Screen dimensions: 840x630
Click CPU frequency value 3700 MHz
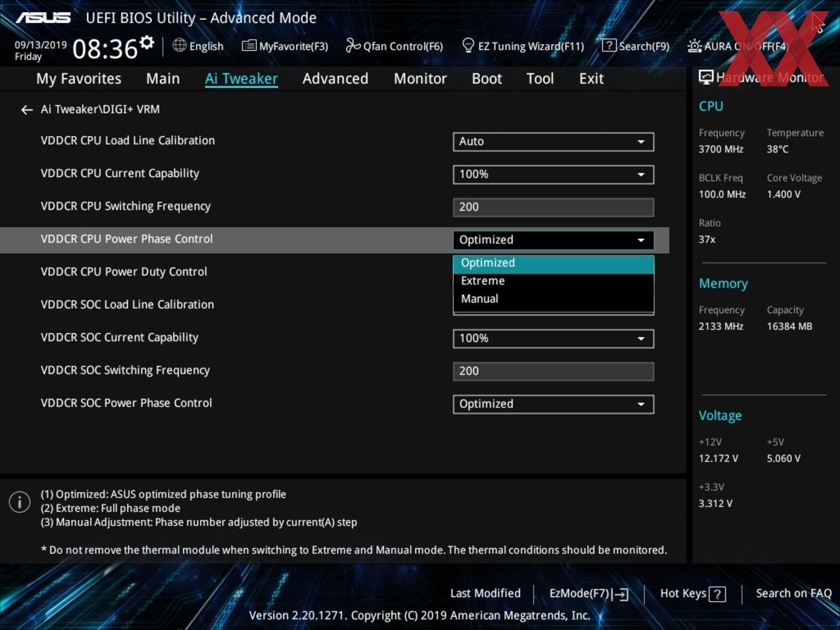point(721,149)
